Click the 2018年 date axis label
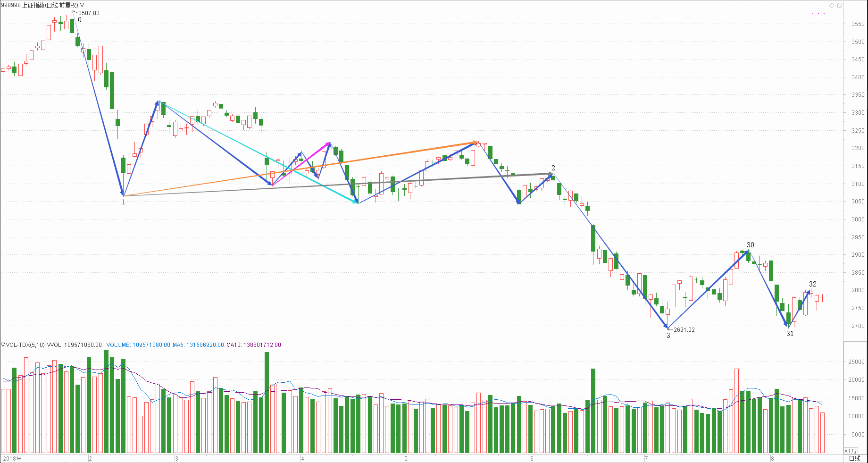The width and height of the screenshot is (868, 463). pyautogui.click(x=12, y=458)
